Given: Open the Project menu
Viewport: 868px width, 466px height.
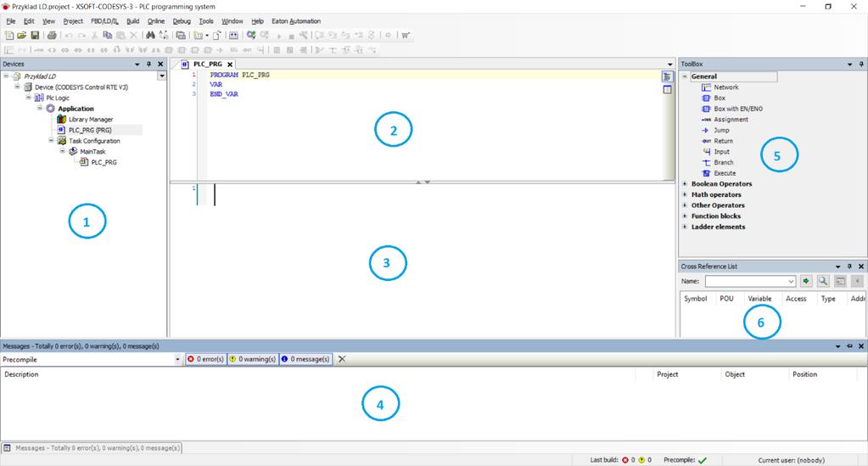Looking at the screenshot, I should (x=72, y=21).
